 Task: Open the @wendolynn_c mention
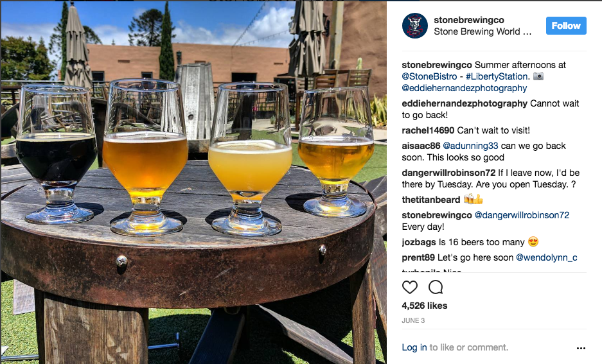pyautogui.click(x=546, y=257)
